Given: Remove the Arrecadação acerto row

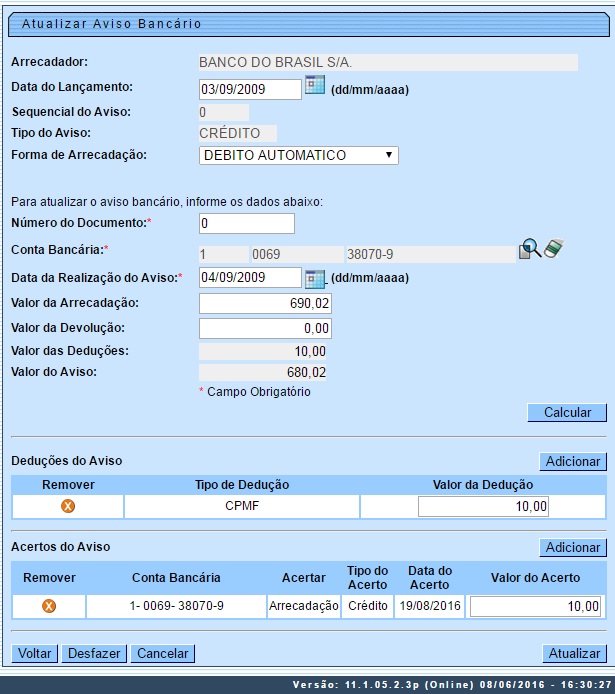Looking at the screenshot, I should tap(48, 606).
